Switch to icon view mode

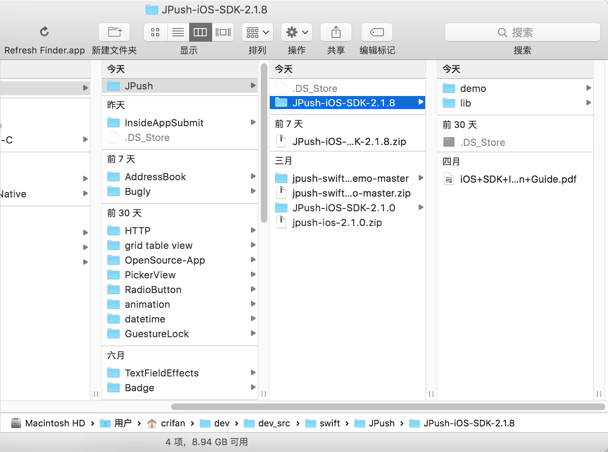[x=155, y=32]
